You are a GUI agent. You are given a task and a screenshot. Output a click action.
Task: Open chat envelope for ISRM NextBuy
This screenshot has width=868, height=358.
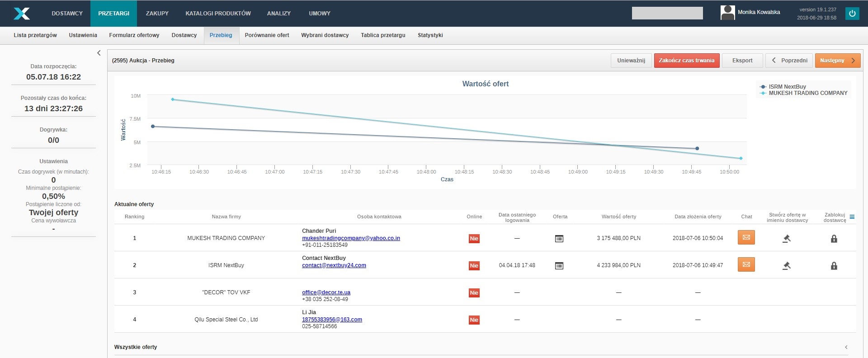[x=746, y=265]
